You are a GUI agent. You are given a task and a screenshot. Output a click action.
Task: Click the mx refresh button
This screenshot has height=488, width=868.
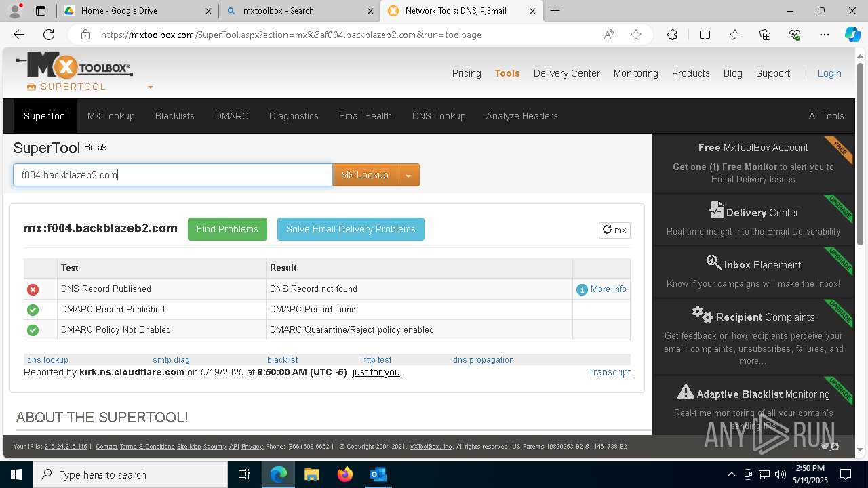tap(614, 230)
